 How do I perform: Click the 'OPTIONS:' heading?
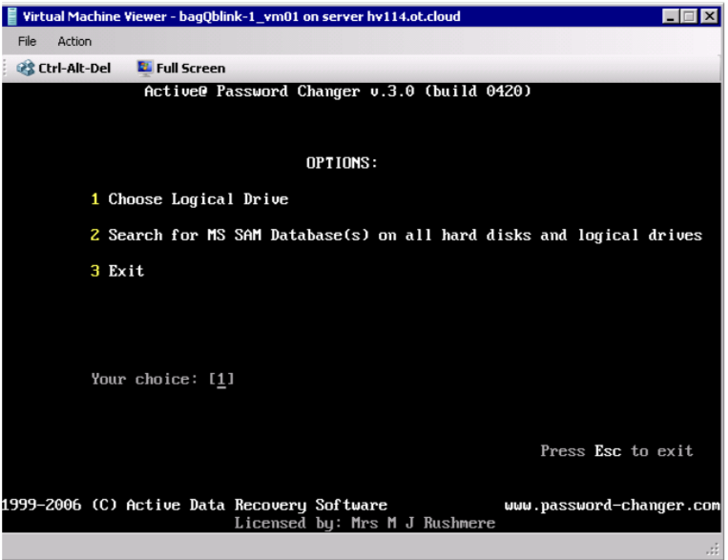tap(342, 163)
